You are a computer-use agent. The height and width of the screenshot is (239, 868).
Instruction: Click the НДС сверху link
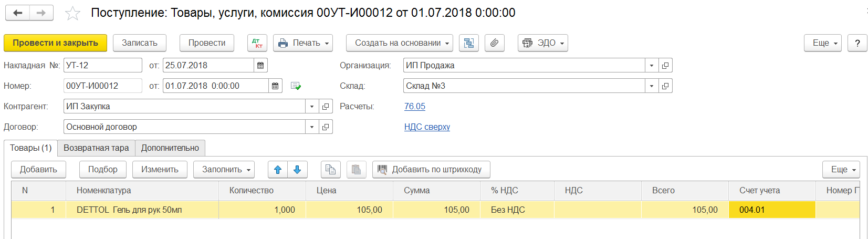427,127
